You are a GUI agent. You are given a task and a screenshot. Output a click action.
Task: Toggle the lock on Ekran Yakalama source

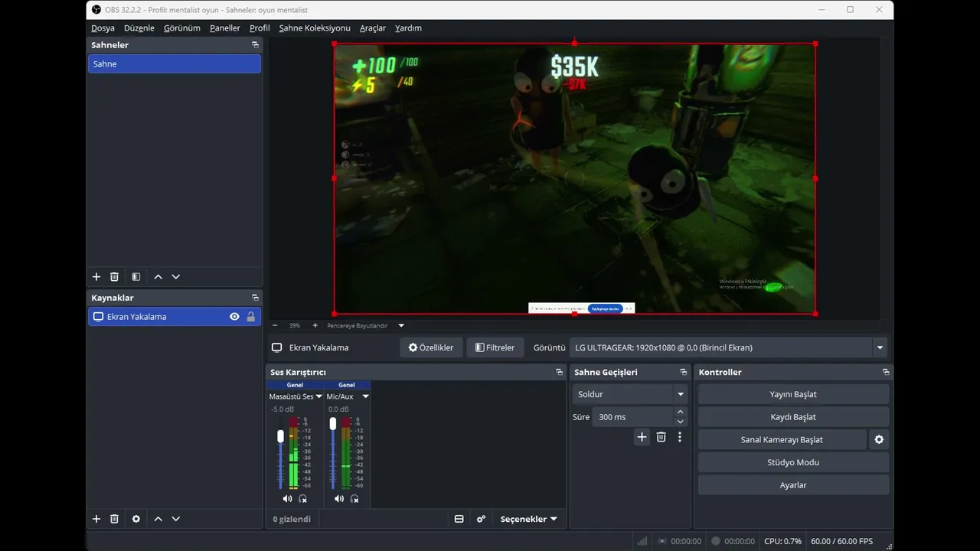coord(250,317)
